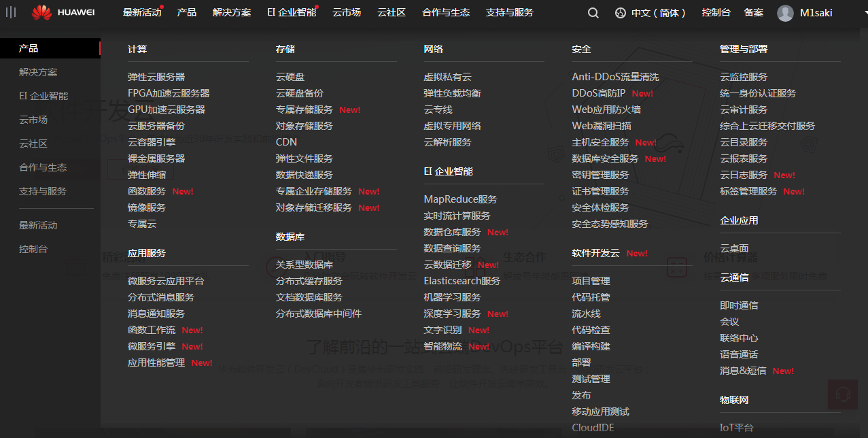This screenshot has width=868, height=438.
Task: Click the Huawei logo
Action: click(63, 12)
